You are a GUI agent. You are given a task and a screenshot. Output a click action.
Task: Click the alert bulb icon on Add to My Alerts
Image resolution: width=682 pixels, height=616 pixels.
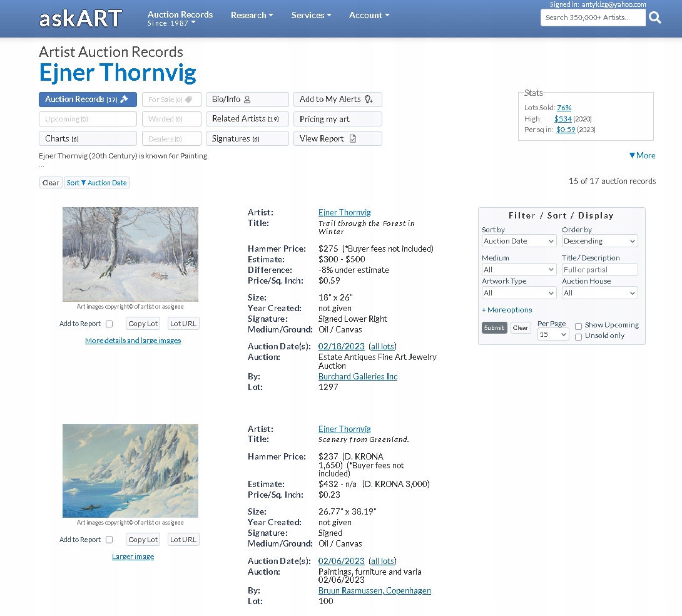[369, 99]
